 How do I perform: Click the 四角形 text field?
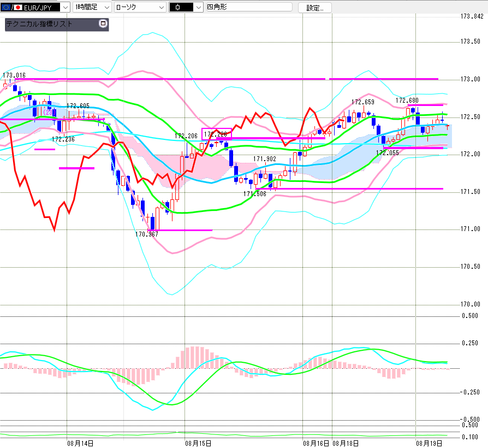pyautogui.click(x=249, y=7)
